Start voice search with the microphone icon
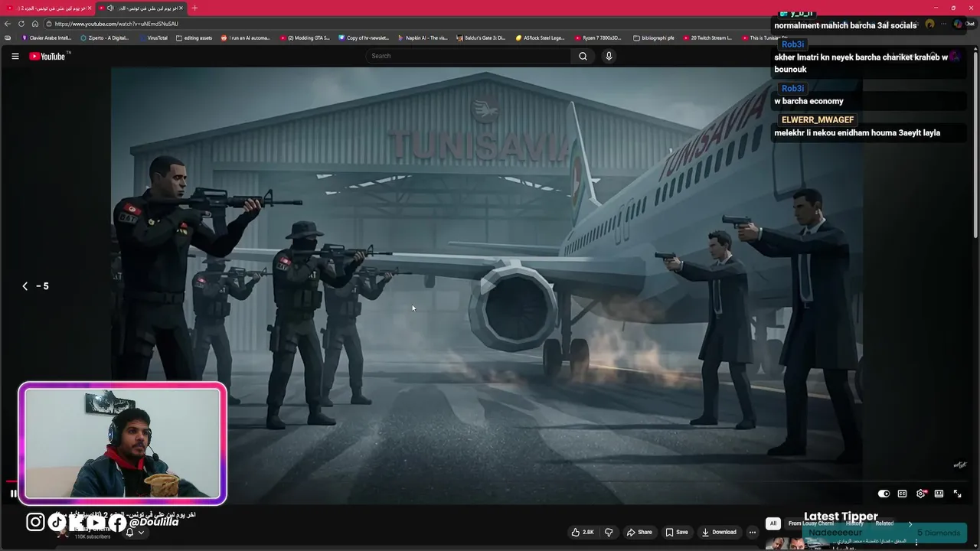Image resolution: width=980 pixels, height=551 pixels. click(609, 56)
